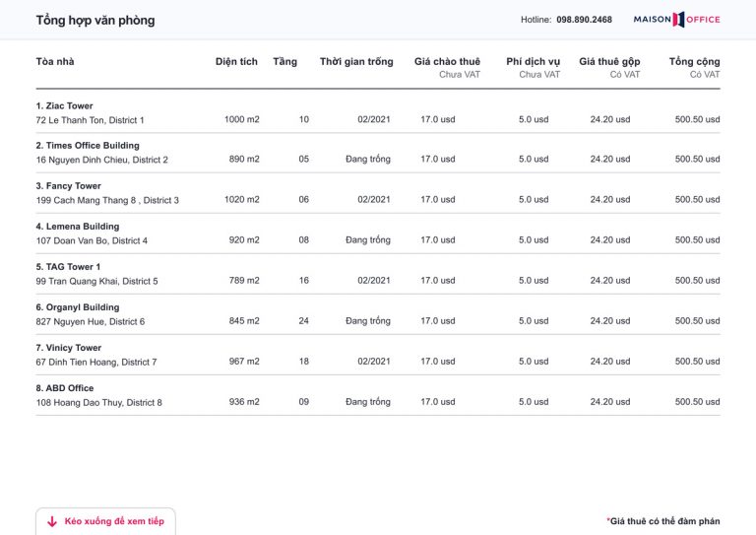Click the 'Tổng hợp văn phòng' page title
756x535 pixels.
(94, 21)
